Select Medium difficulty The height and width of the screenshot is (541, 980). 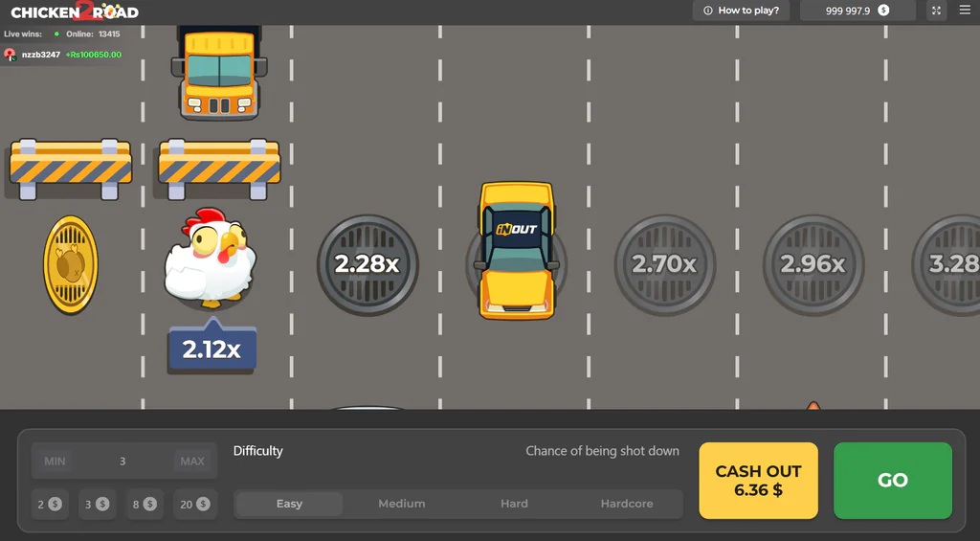pyautogui.click(x=402, y=504)
